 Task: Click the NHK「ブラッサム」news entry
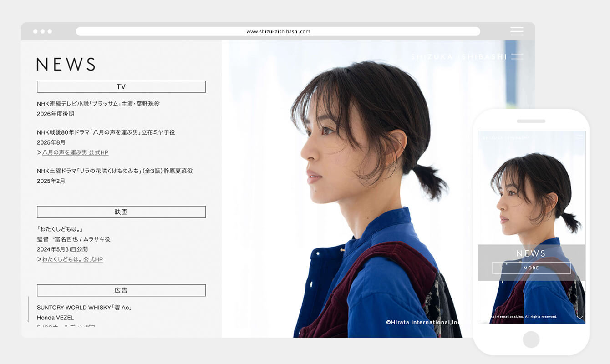98,104
